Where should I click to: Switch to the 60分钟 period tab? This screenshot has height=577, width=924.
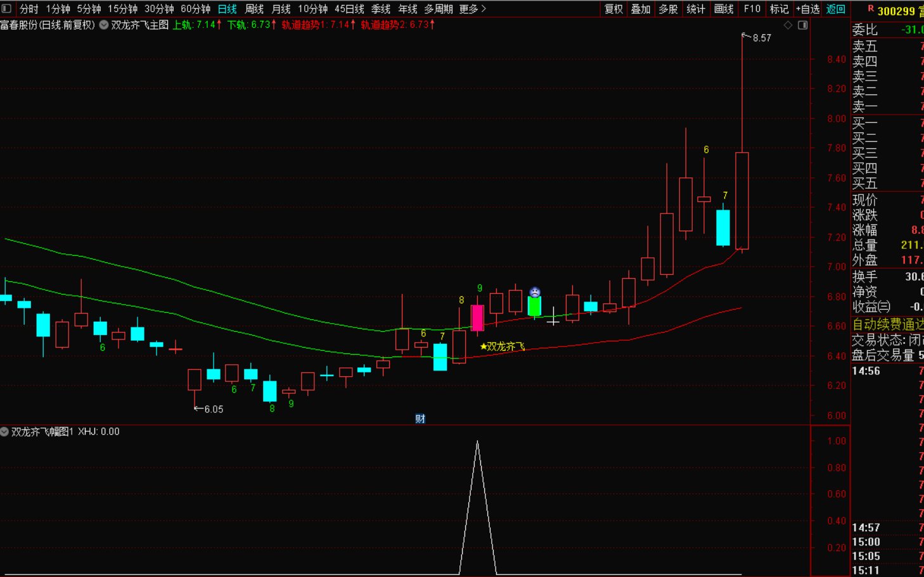click(x=195, y=9)
